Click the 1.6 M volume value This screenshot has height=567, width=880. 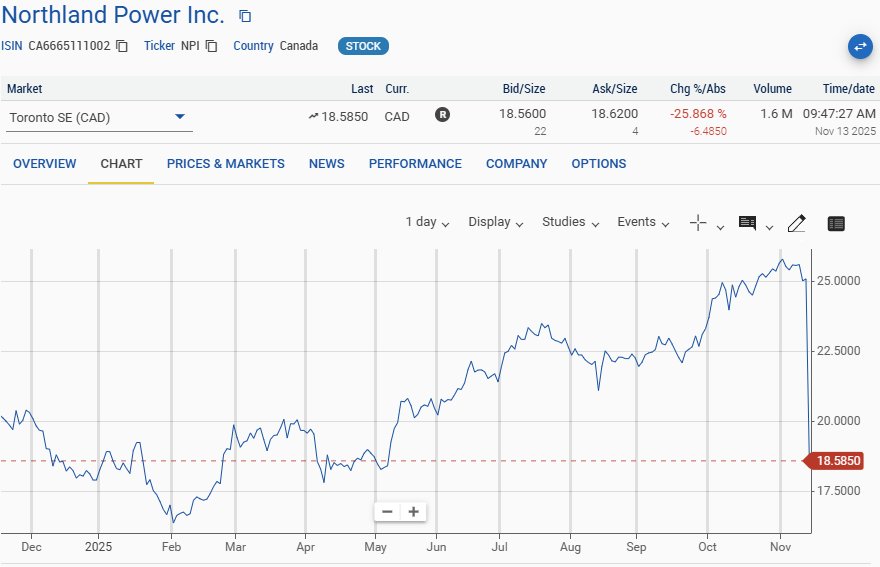[x=776, y=114]
